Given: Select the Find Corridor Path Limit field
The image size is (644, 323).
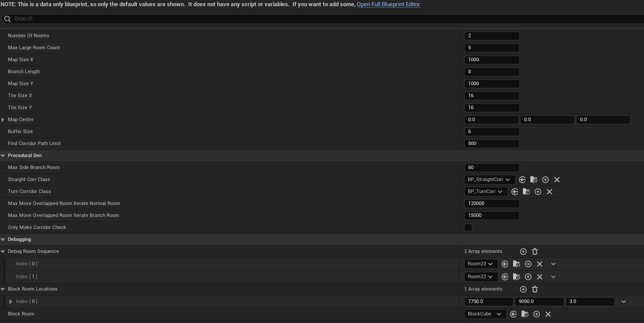Looking at the screenshot, I should [x=491, y=144].
